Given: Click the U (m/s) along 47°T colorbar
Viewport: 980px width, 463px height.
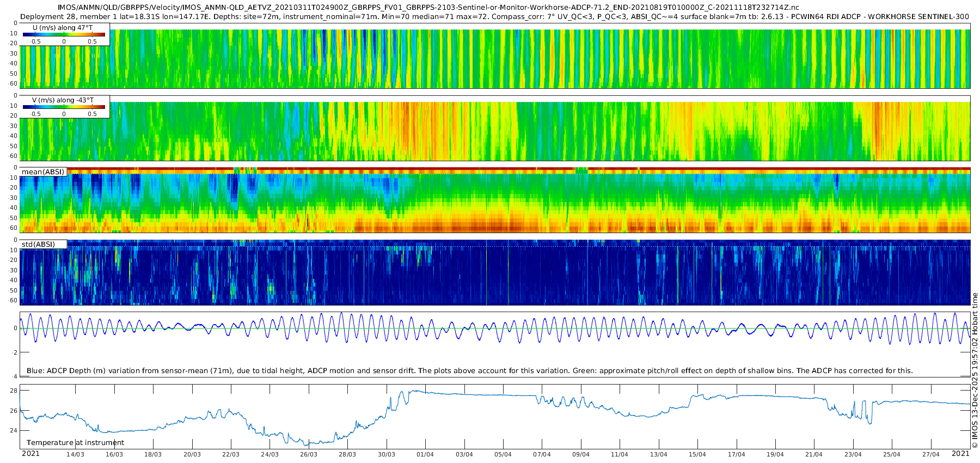Looking at the screenshot, I should pos(64,34).
